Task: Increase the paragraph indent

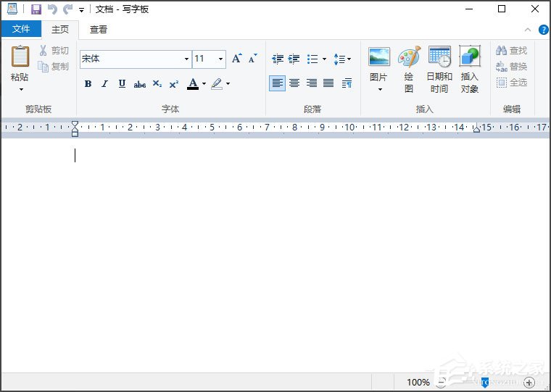Action: [x=294, y=59]
